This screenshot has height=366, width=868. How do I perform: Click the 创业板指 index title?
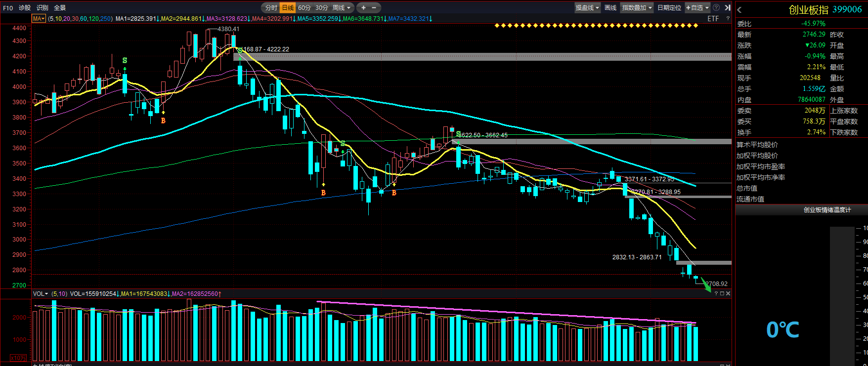(x=809, y=10)
